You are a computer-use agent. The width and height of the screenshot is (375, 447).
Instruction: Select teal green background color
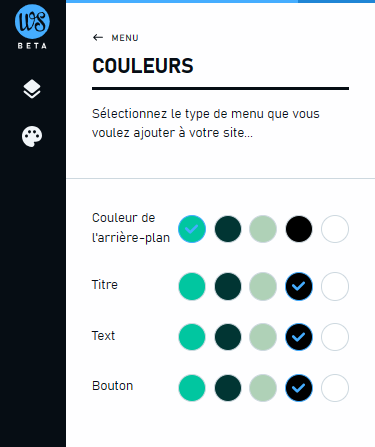[192, 229]
